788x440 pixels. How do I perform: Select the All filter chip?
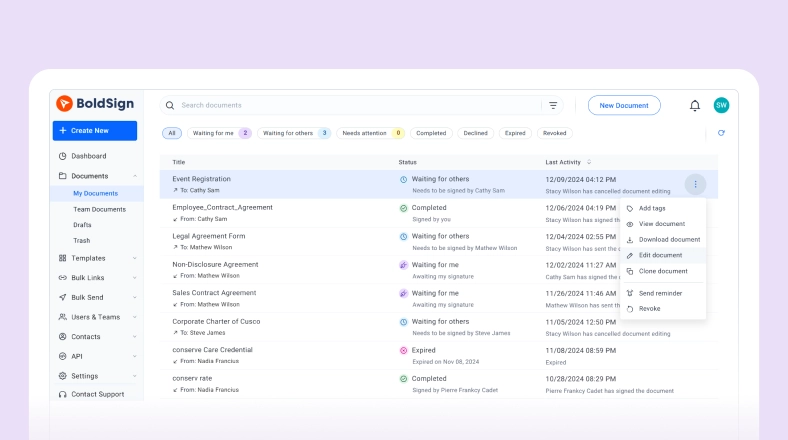[172, 133]
